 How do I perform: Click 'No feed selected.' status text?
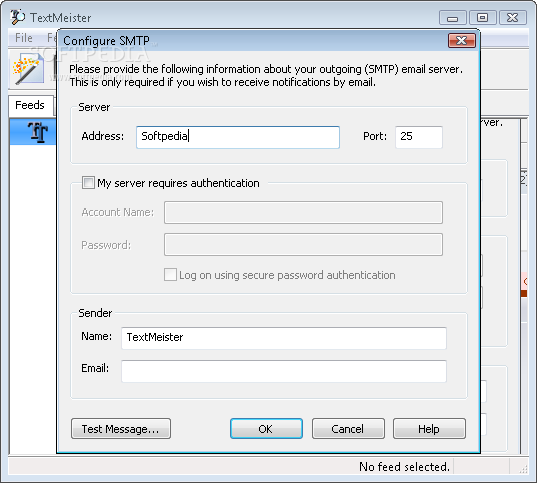(404, 467)
